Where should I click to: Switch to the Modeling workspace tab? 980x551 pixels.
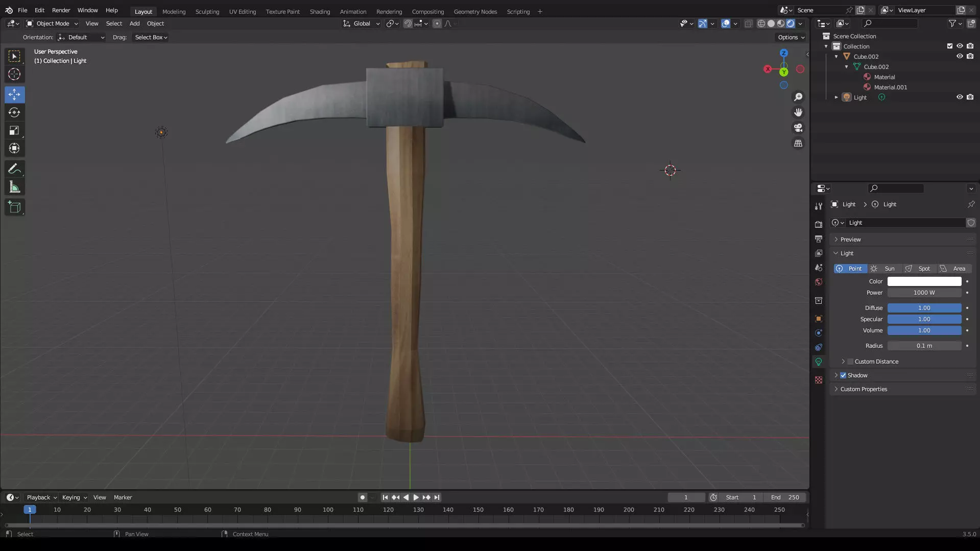coord(174,11)
